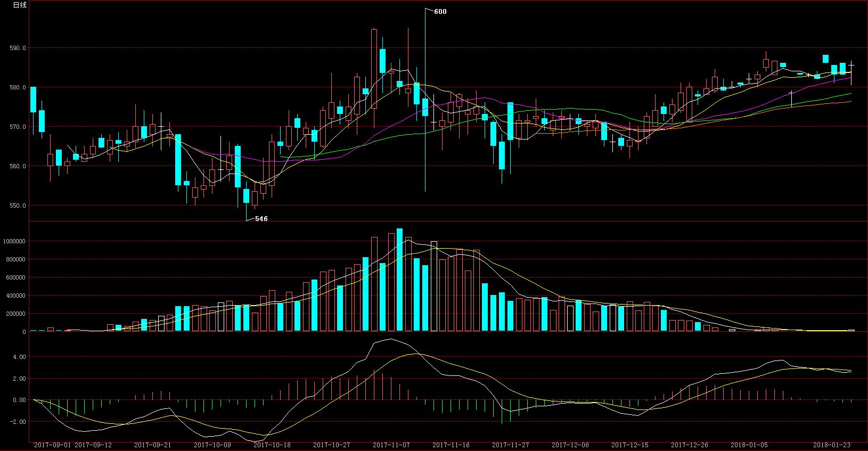Click the 550.0 price axis label
The width and height of the screenshot is (868, 451).
(x=18, y=206)
